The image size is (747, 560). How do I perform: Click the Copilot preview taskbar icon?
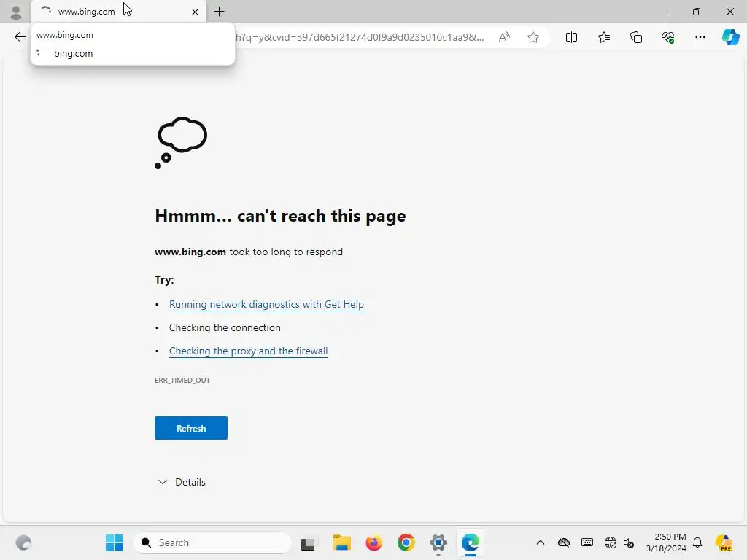(724, 542)
